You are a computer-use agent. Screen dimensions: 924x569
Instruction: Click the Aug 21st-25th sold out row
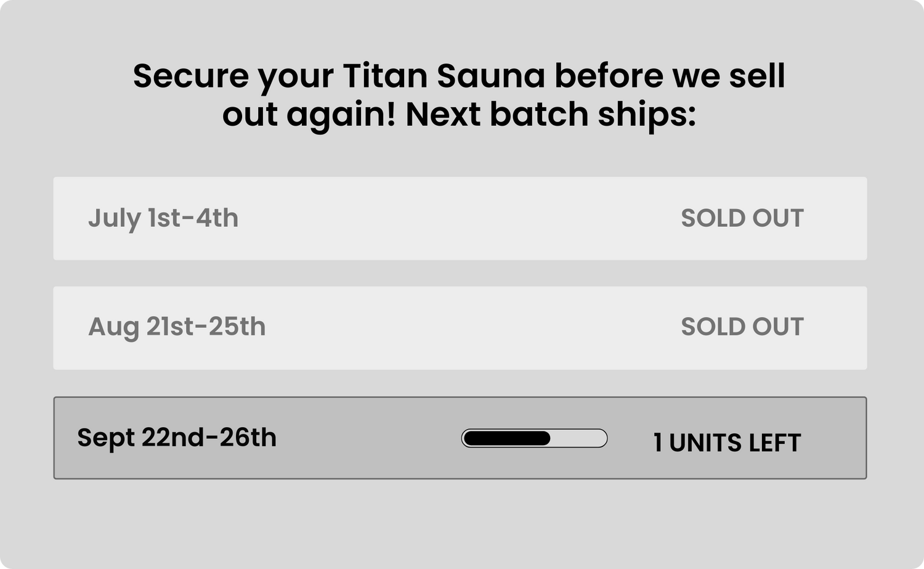click(460, 328)
